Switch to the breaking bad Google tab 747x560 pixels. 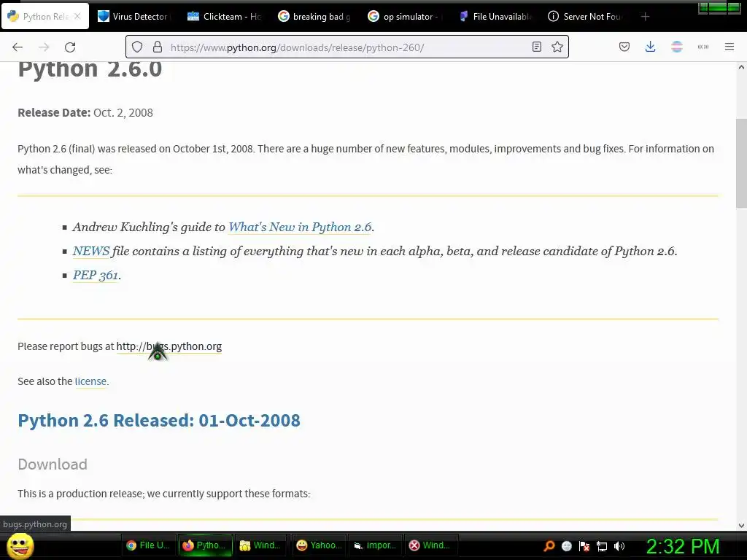314,16
